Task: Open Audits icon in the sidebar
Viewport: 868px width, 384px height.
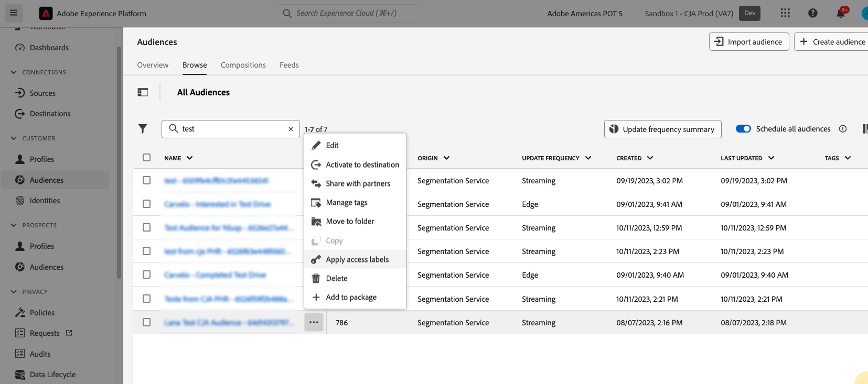Action: (20, 354)
